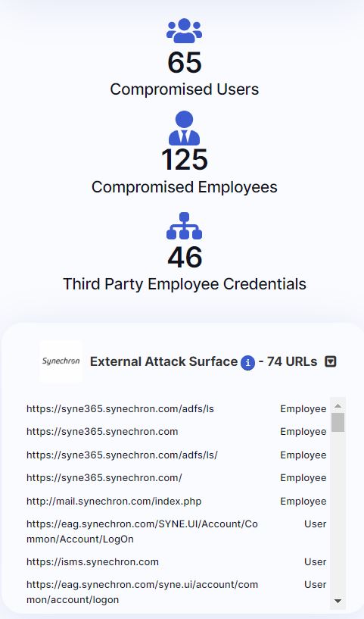Click the 65 compromised users count

click(x=185, y=63)
